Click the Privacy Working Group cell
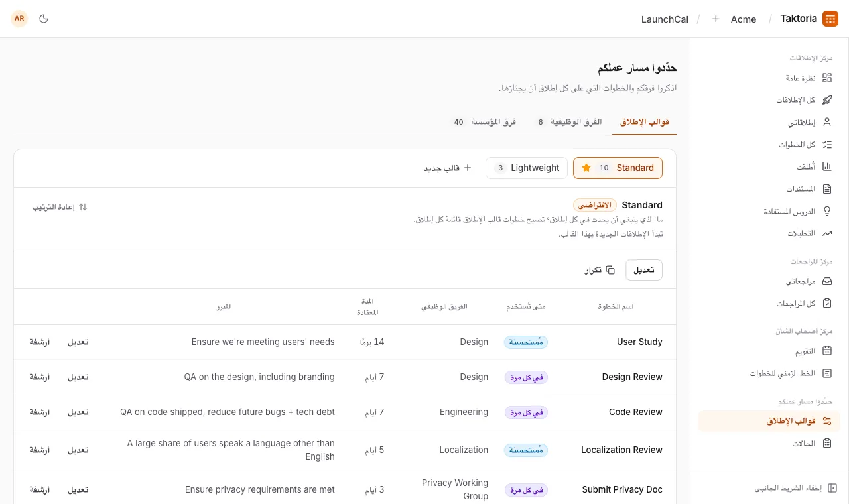Screen dimensions: 849x504 tap(455, 490)
